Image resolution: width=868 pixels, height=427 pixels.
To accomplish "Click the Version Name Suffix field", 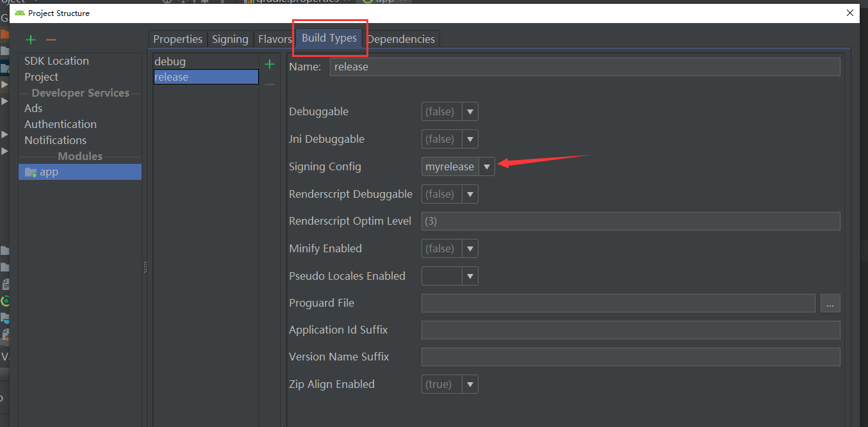I will tap(630, 357).
